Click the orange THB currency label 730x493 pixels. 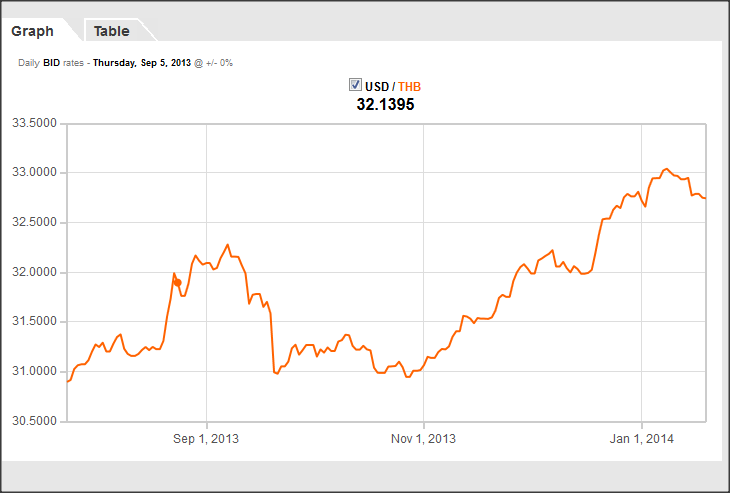pos(410,86)
